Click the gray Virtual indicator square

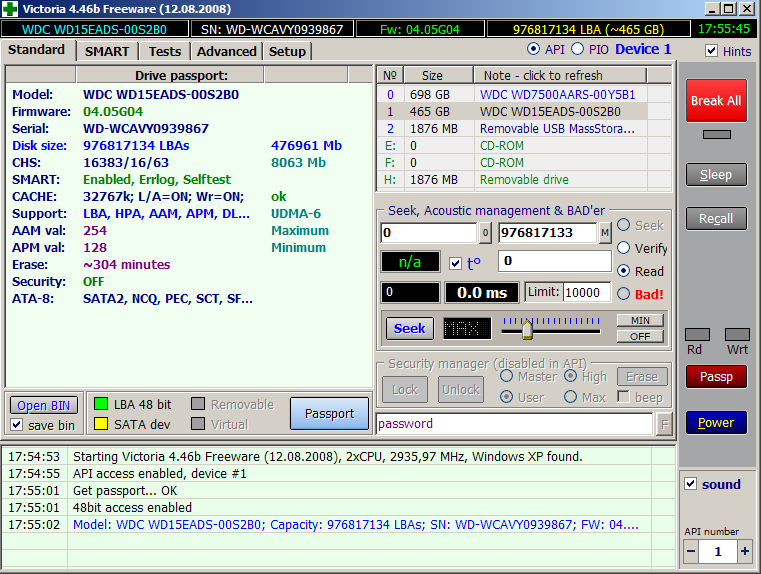[x=198, y=424]
